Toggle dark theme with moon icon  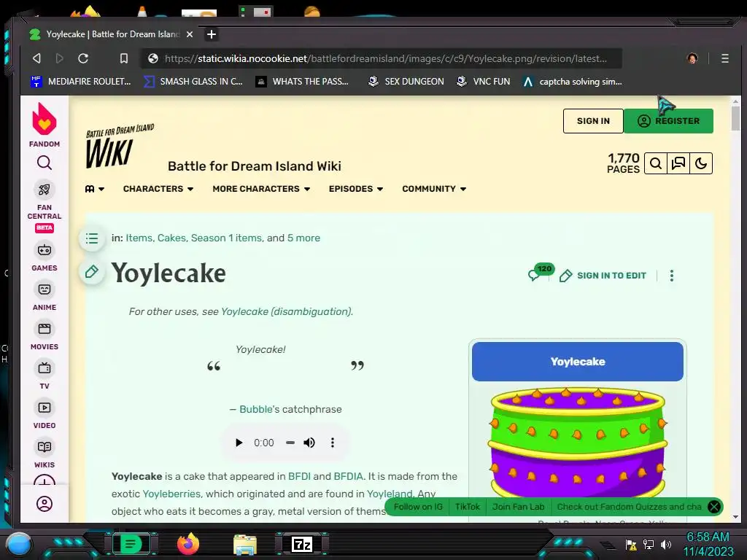pyautogui.click(x=701, y=163)
